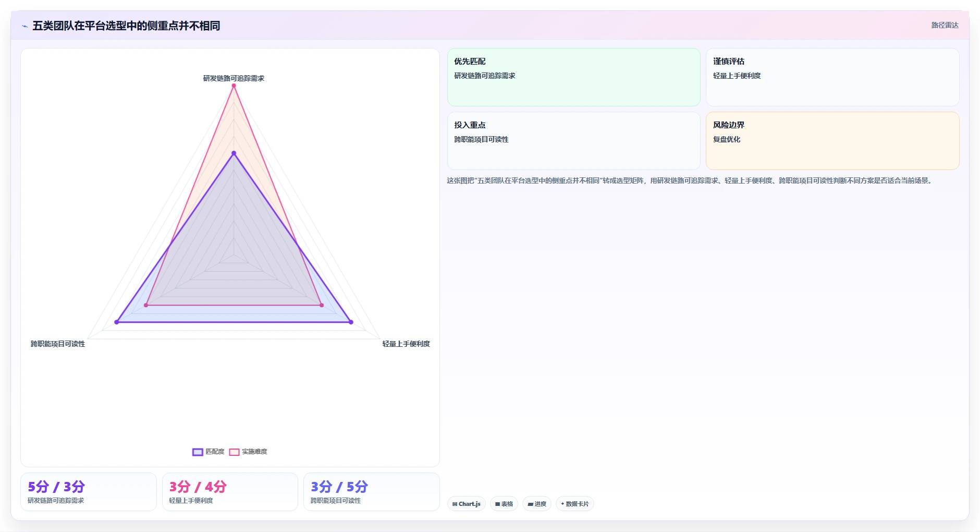
Task: Click pink data point on 跨职能项目可读性 axis
Action: click(146, 305)
